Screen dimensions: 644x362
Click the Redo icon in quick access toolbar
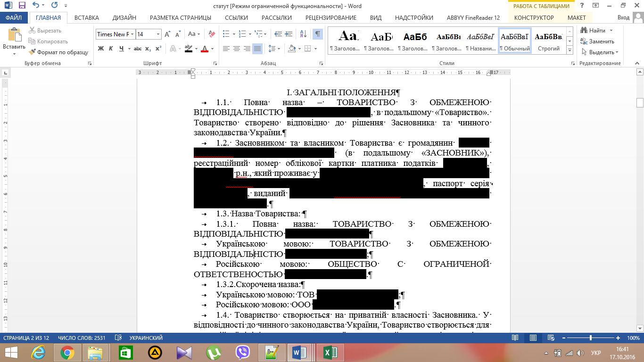click(x=54, y=6)
